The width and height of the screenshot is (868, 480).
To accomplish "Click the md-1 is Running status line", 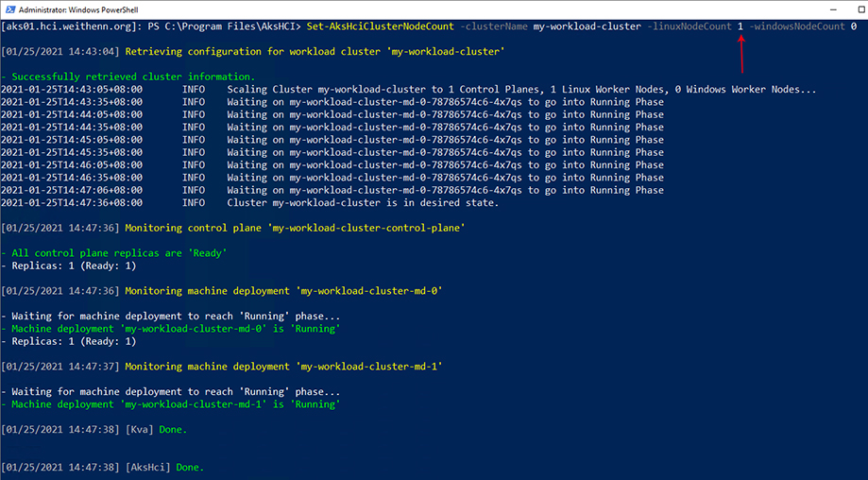I will click(x=171, y=404).
